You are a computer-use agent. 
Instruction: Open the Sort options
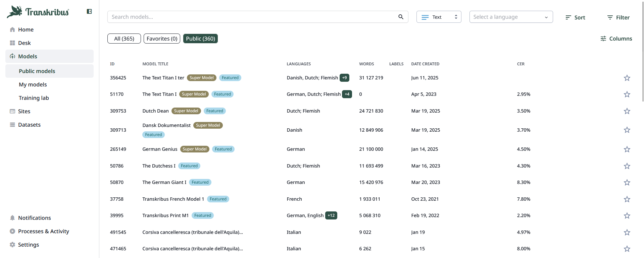pyautogui.click(x=575, y=17)
